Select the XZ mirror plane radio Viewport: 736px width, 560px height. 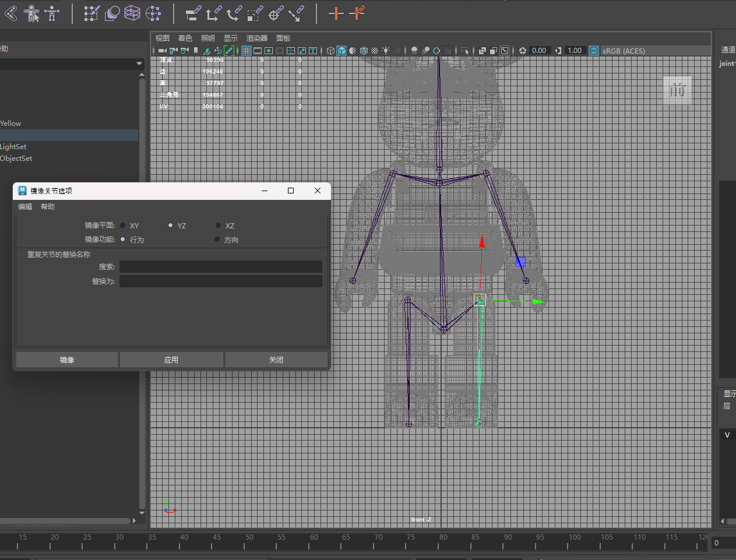click(218, 226)
